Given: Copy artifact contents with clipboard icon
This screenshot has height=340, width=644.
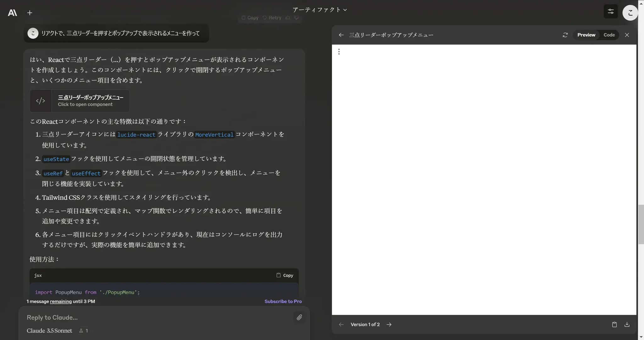Looking at the screenshot, I should (614, 324).
